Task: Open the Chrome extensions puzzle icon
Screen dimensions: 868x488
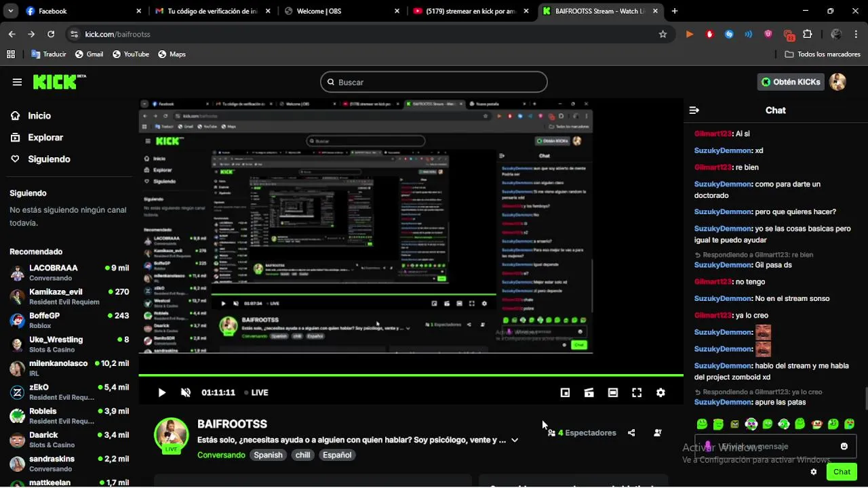Action: click(808, 34)
